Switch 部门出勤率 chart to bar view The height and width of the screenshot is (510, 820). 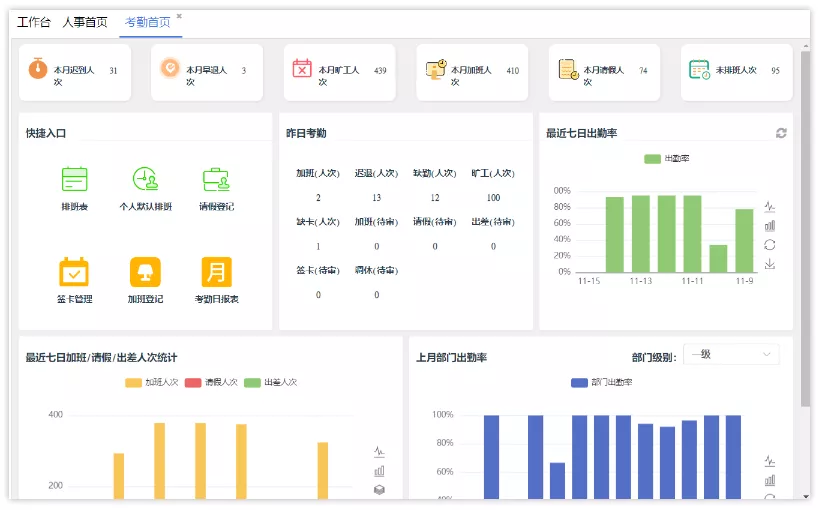coord(770,480)
